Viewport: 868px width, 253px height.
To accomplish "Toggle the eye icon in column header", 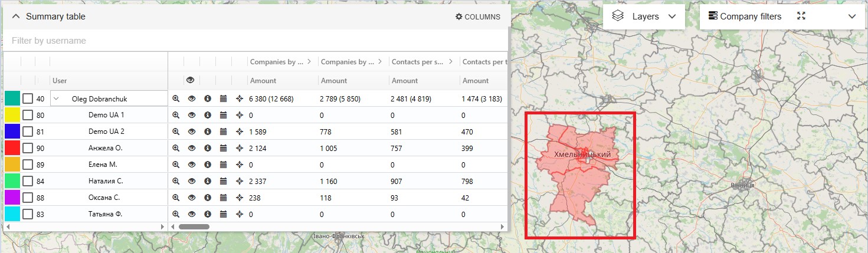I will pos(190,80).
